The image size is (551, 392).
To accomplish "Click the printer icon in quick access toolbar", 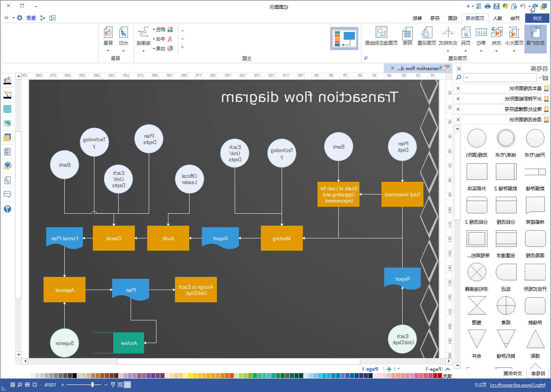I will [x=487, y=6].
